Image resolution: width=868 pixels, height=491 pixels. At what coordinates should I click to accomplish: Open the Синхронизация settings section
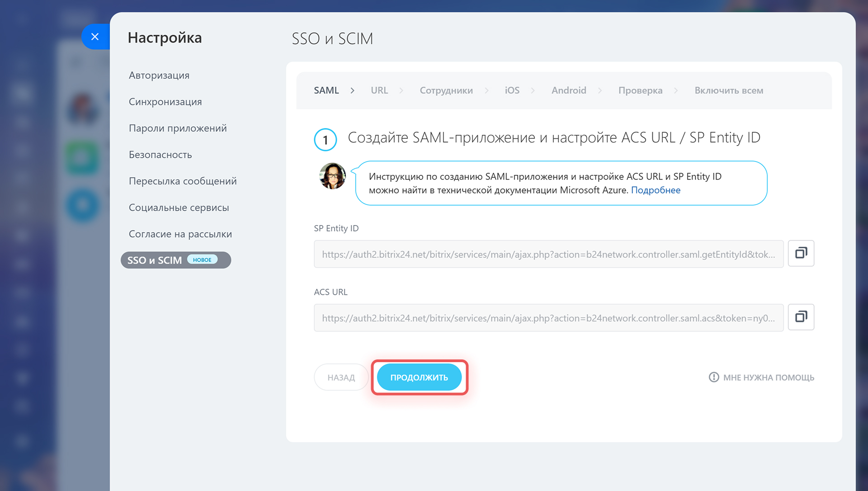[165, 102]
